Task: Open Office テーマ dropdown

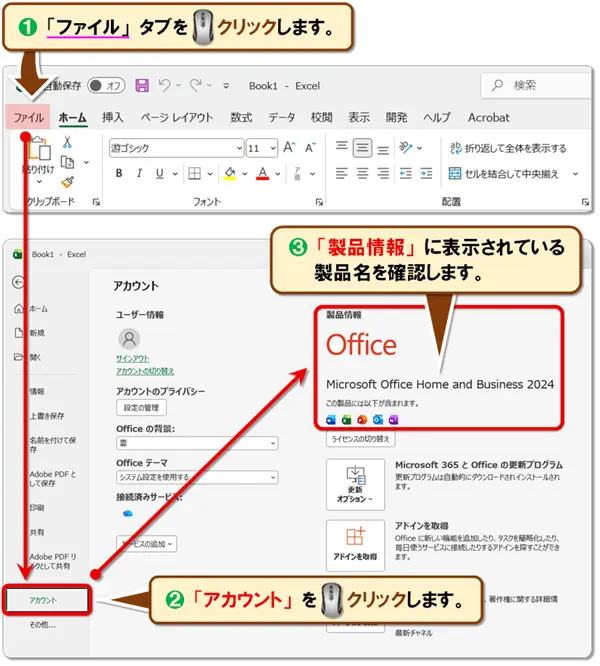Action: point(197,477)
